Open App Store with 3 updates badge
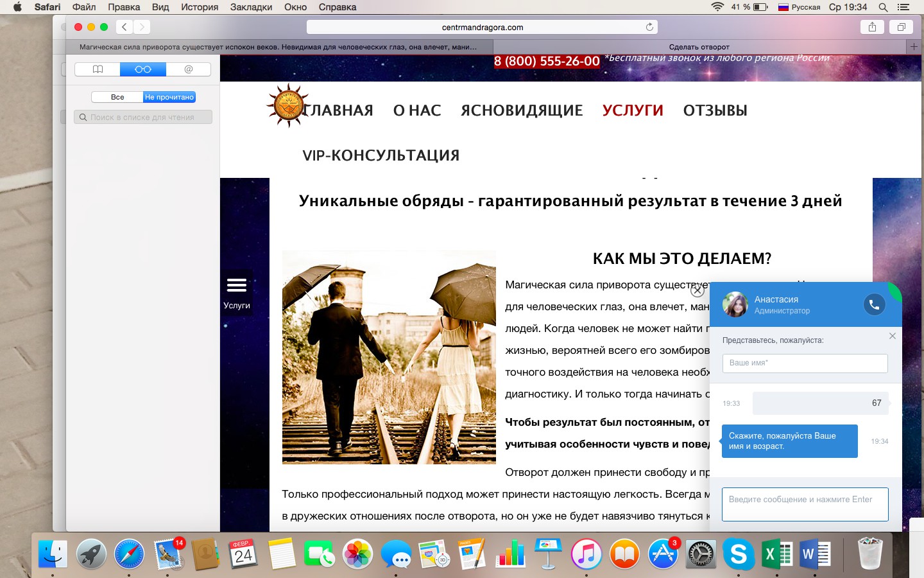The image size is (924, 578). click(663, 553)
